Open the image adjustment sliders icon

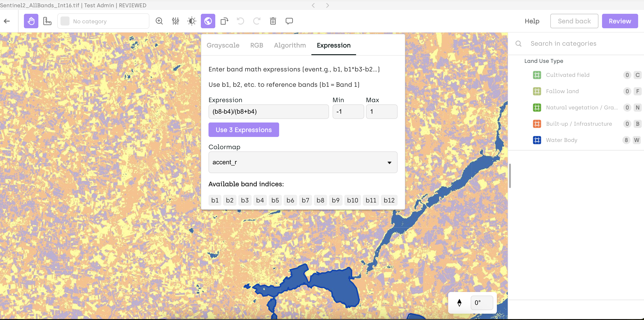pos(176,21)
